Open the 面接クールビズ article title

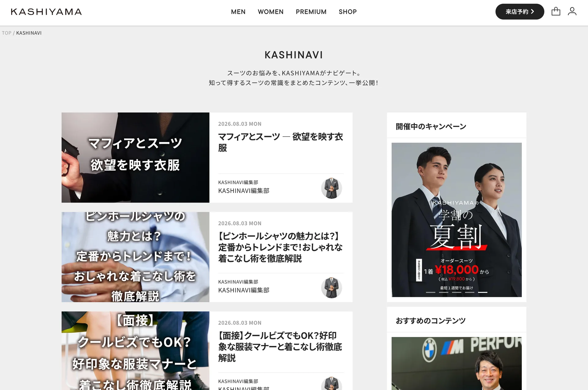(x=281, y=347)
